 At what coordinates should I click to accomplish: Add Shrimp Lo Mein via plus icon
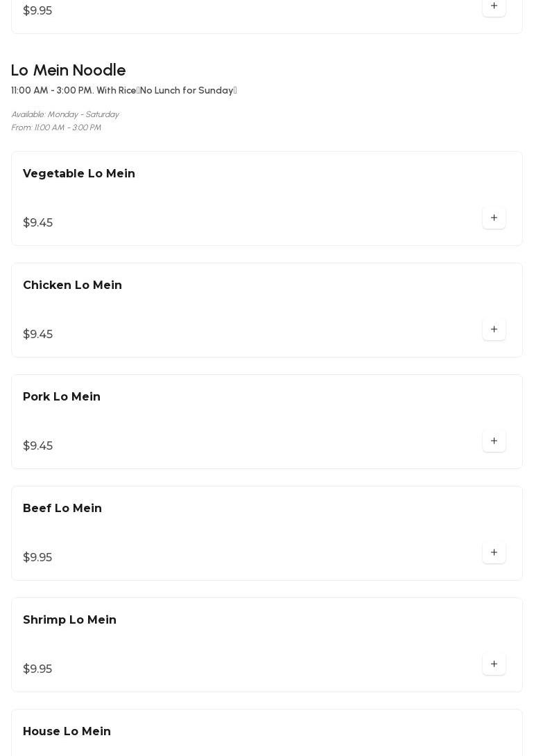[494, 665]
